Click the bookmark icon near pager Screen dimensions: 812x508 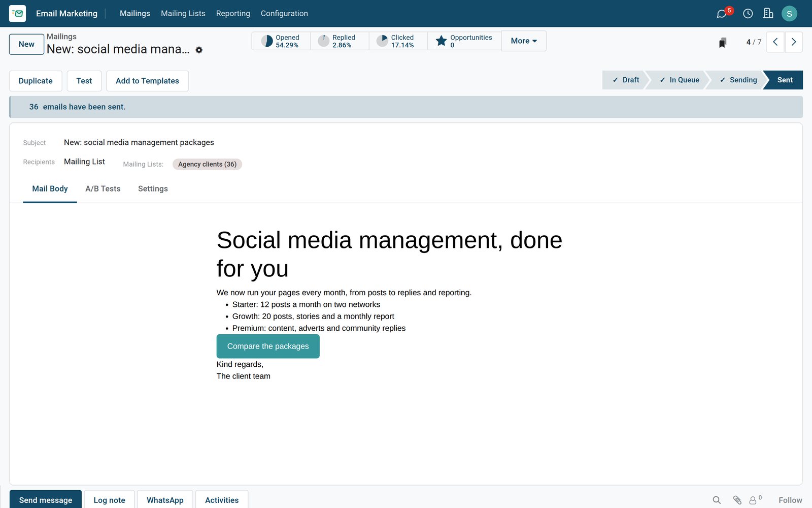click(x=723, y=42)
